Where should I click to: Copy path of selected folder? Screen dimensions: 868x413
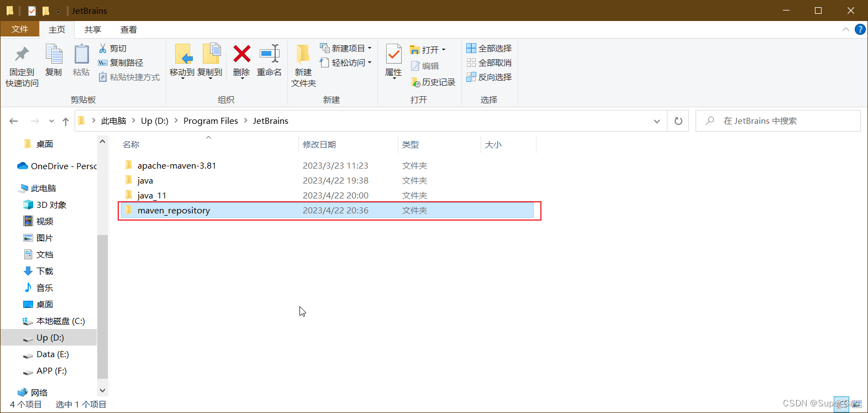point(120,63)
